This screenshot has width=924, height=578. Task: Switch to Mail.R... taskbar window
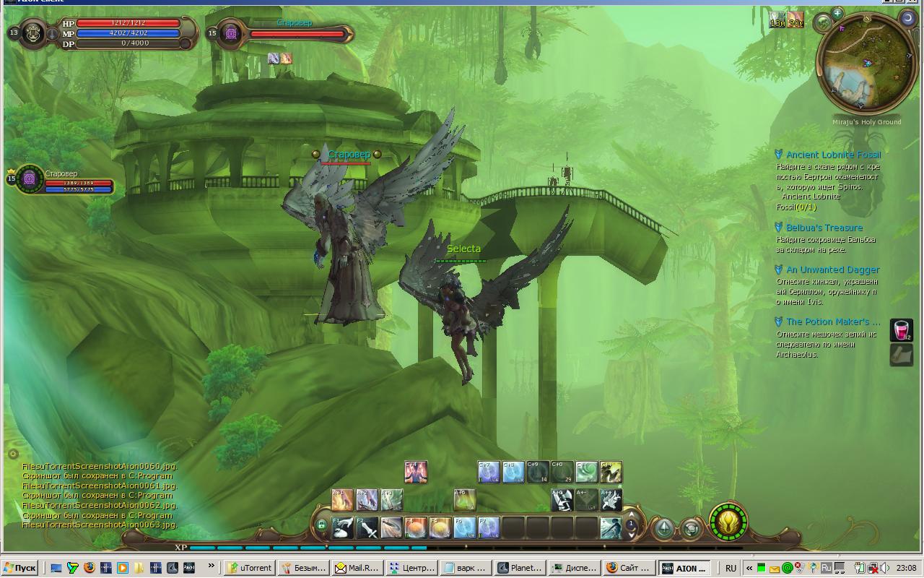pos(357,568)
